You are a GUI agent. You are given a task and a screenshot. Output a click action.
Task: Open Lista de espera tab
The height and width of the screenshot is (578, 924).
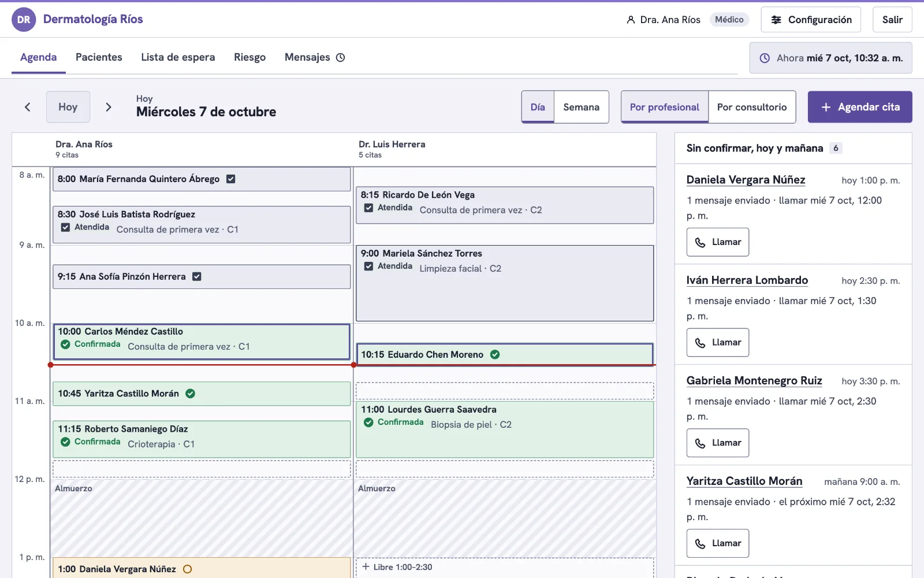(178, 57)
